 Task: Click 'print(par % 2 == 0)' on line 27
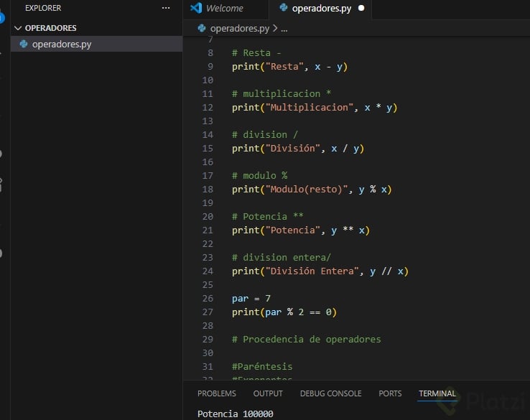284,312
